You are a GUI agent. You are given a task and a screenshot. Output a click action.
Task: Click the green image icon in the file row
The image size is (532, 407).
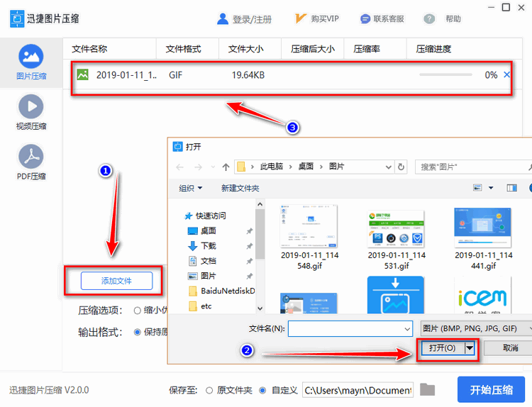(82, 74)
